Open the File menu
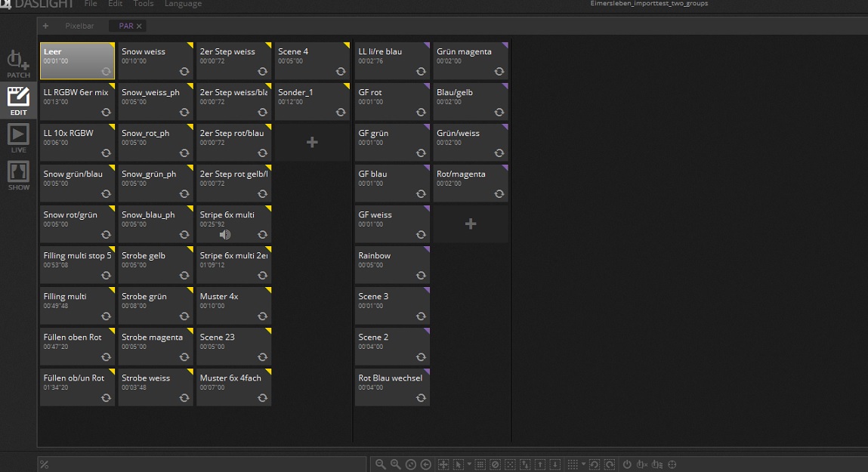Image resolution: width=868 pixels, height=472 pixels. (x=91, y=4)
